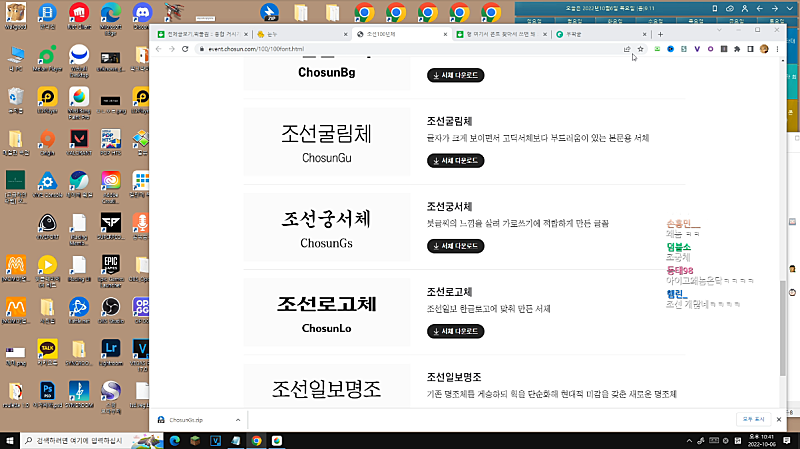Screen dimensions: 800x449
Task: Click the blue round extension icon
Action: [x=670, y=49]
